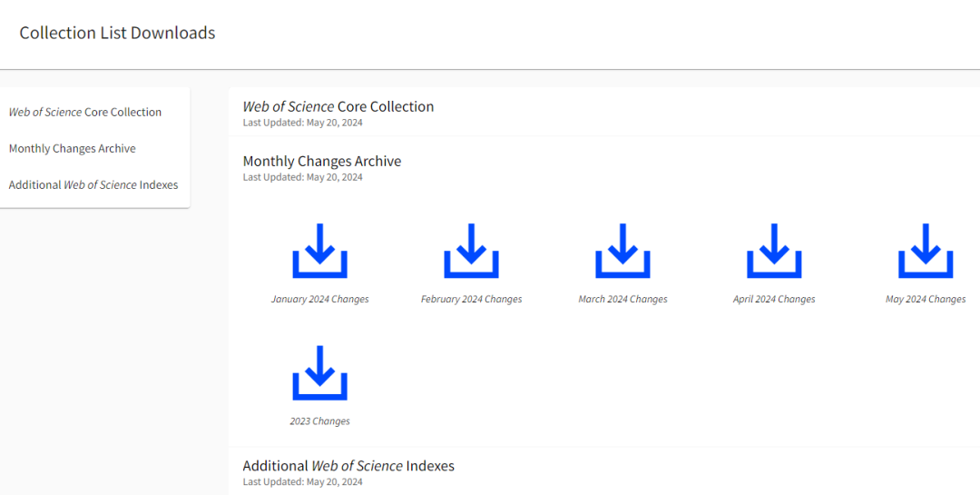Image resolution: width=980 pixels, height=495 pixels.
Task: Download the February 2024 Changes file icon
Action: coord(471,251)
